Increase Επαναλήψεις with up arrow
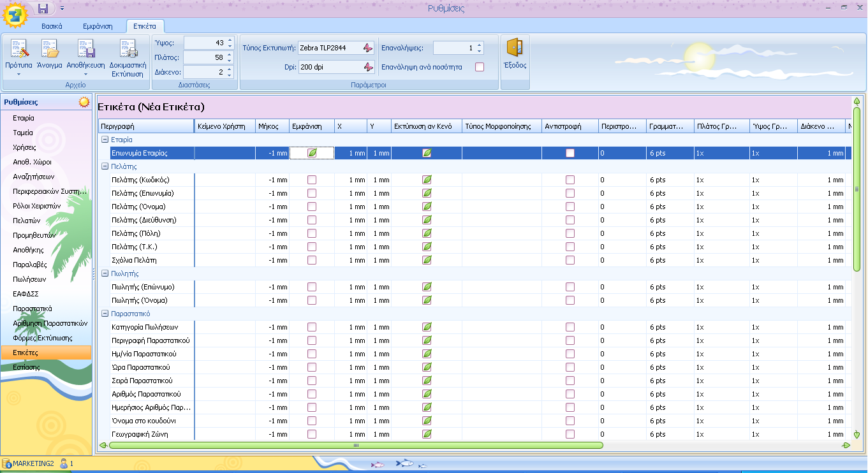The image size is (868, 473). pos(480,45)
